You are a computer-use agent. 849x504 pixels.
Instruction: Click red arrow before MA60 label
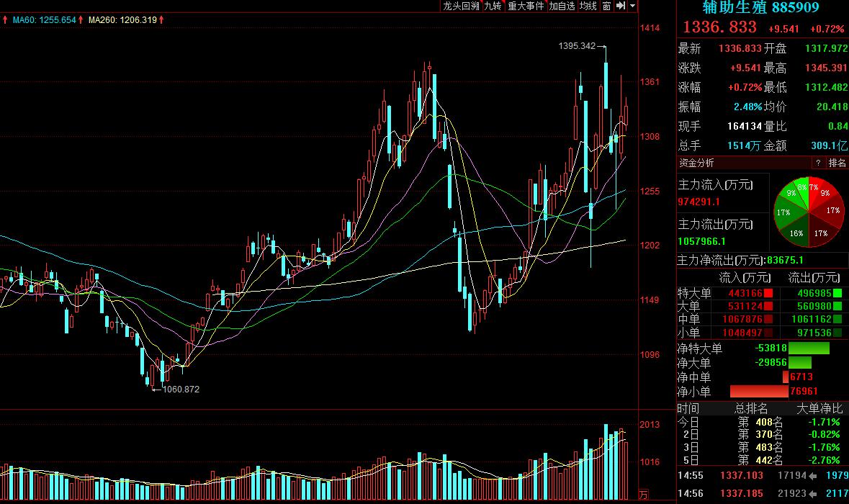point(6,20)
